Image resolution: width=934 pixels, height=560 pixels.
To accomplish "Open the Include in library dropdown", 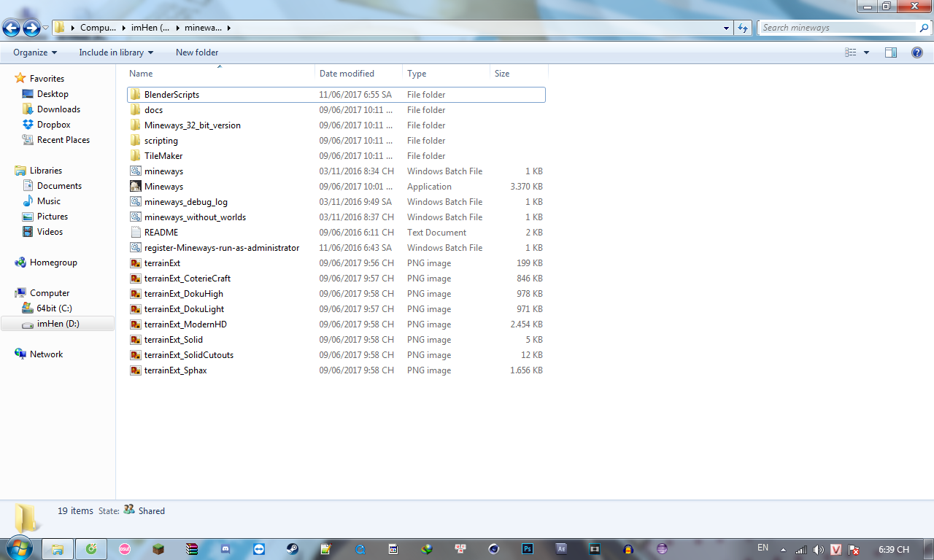I will coord(116,52).
